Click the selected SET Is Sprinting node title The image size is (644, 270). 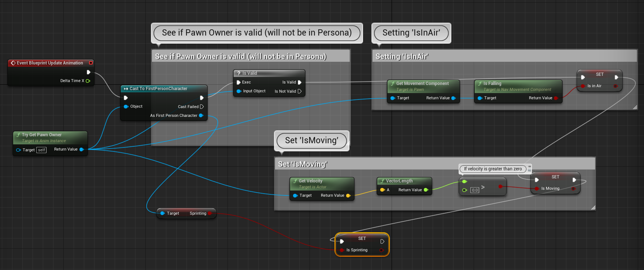pos(362,238)
